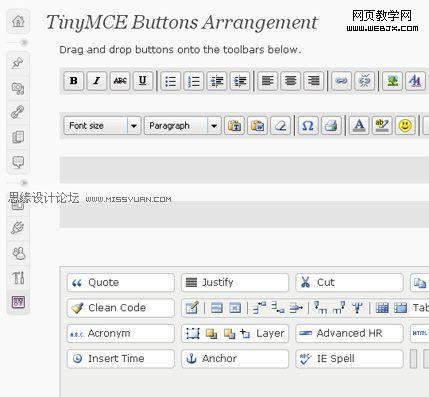Click the text color A button
The width and height of the screenshot is (429, 397).
click(359, 126)
